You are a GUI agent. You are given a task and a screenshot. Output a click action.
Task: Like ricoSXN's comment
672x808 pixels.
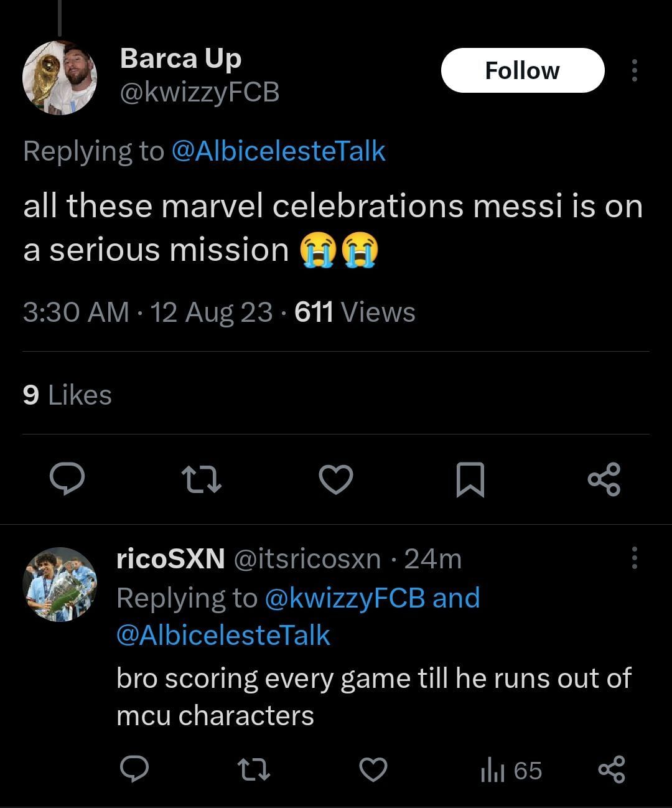373,770
